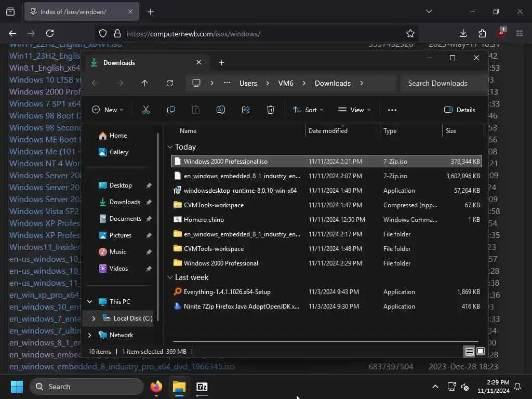
Task: Click VM6 in the breadcrumb path
Action: 286,83
